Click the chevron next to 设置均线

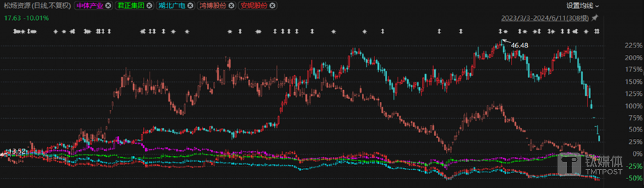coord(597,6)
